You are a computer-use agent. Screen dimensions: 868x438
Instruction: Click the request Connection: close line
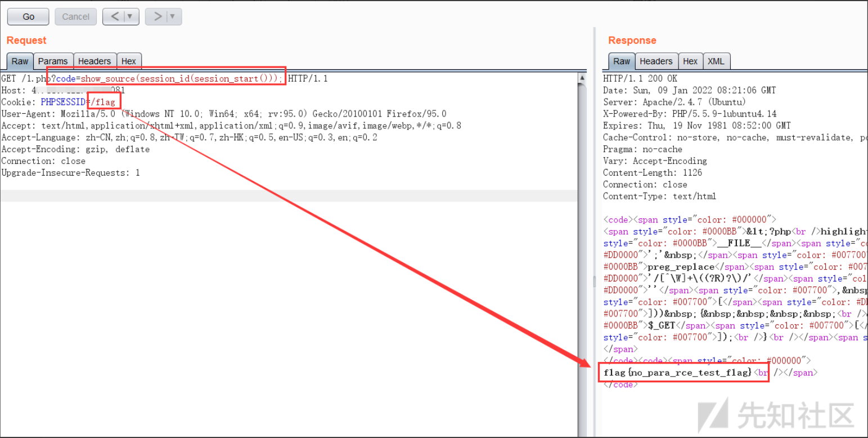(43, 161)
